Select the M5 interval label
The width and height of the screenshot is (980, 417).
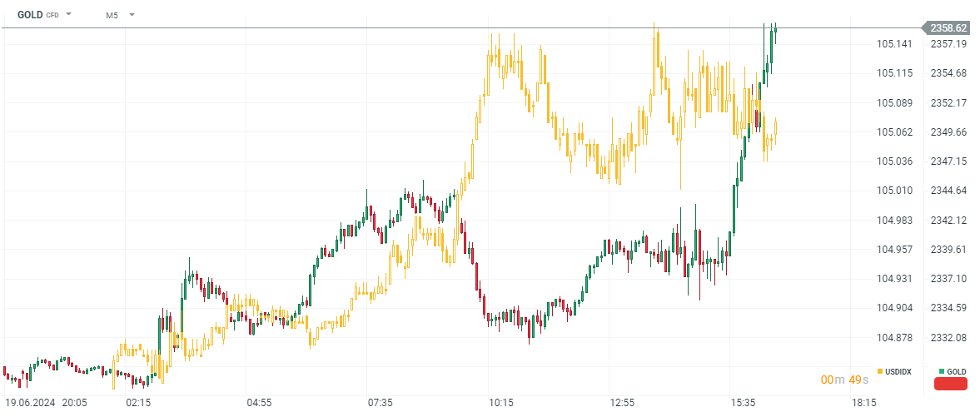[112, 15]
